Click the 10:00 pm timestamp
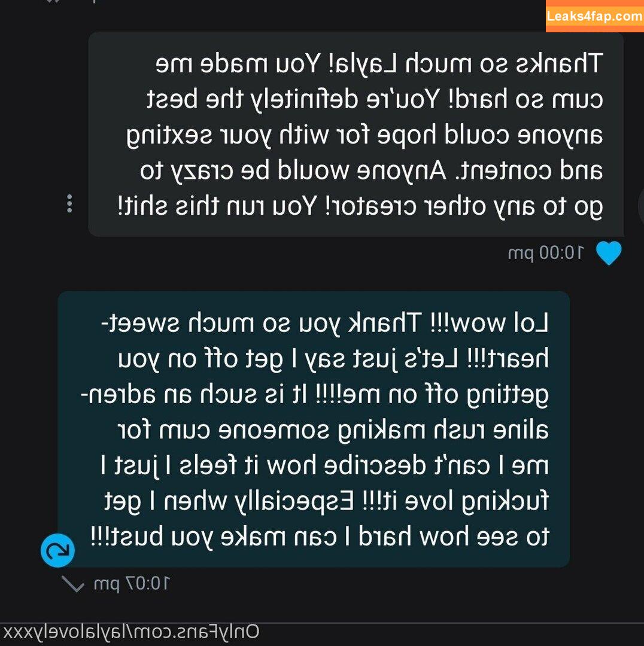The image size is (644, 646). pyautogui.click(x=546, y=253)
